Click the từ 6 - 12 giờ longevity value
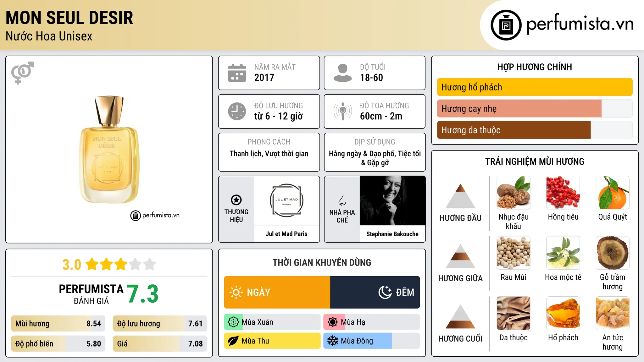 point(278,116)
